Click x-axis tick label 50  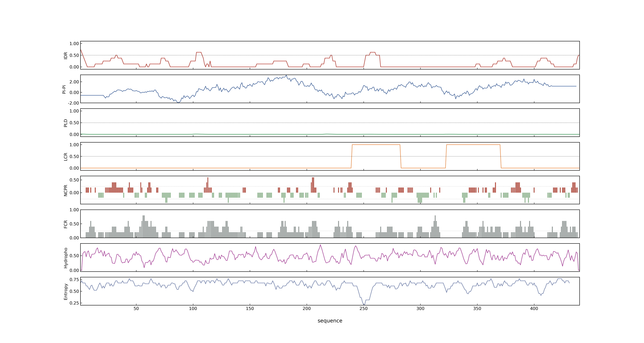click(x=136, y=309)
